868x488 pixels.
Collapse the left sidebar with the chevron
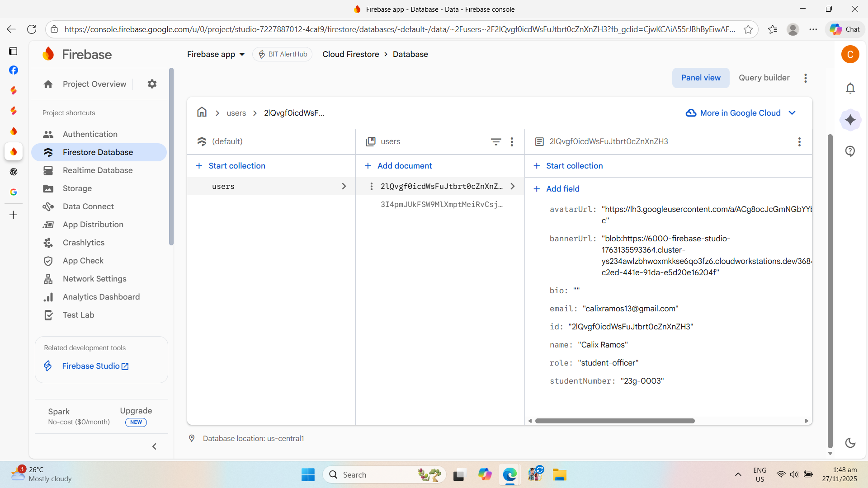154,446
